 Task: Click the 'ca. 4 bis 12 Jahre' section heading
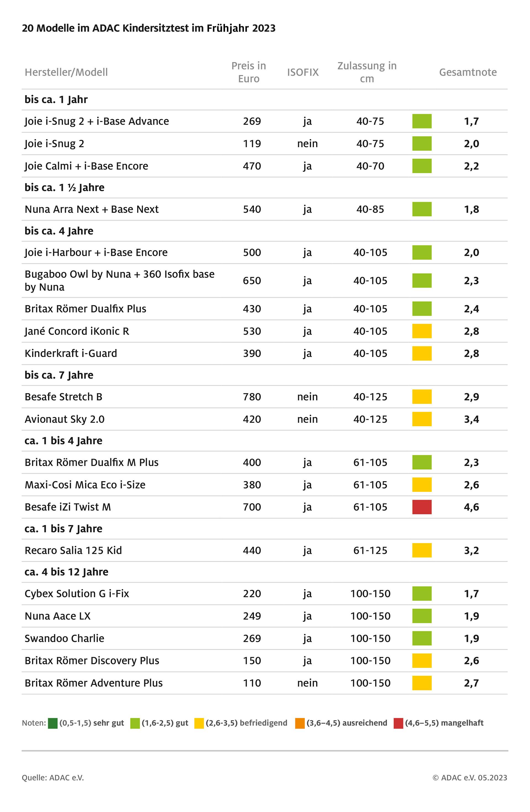click(66, 572)
